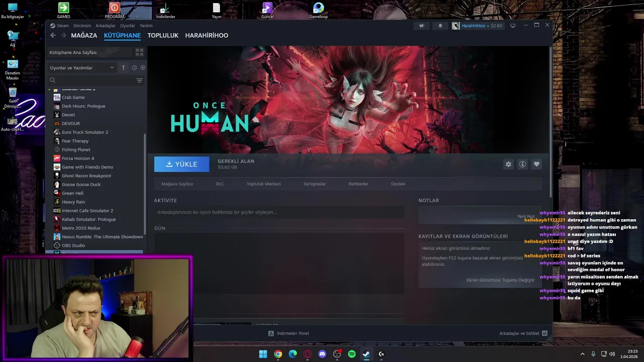
Task: Switch to MAĞAZA tab
Action: point(84,36)
